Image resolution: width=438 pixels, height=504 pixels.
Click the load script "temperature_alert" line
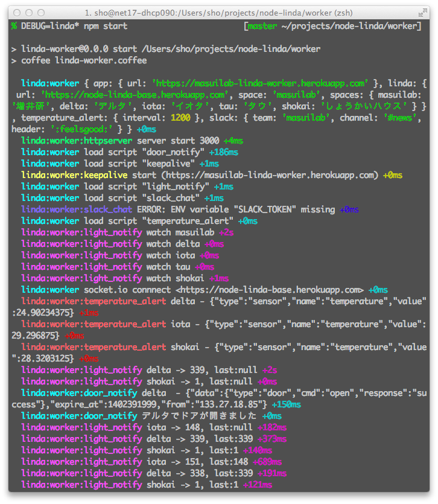click(x=139, y=221)
